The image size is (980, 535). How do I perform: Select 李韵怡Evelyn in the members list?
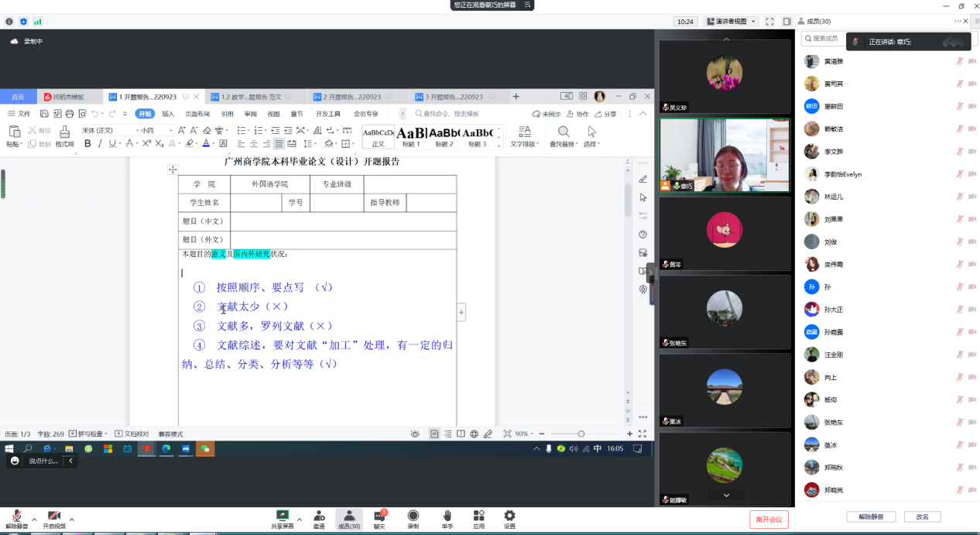coord(842,174)
